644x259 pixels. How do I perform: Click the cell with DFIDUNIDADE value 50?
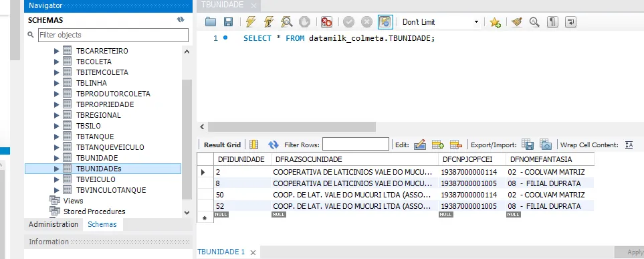coord(242,195)
